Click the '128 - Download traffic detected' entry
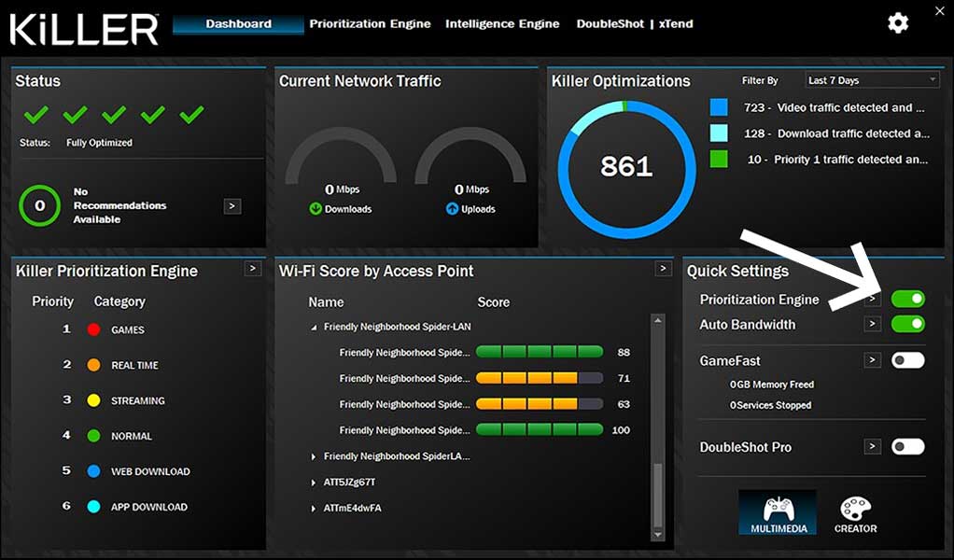 pos(836,133)
